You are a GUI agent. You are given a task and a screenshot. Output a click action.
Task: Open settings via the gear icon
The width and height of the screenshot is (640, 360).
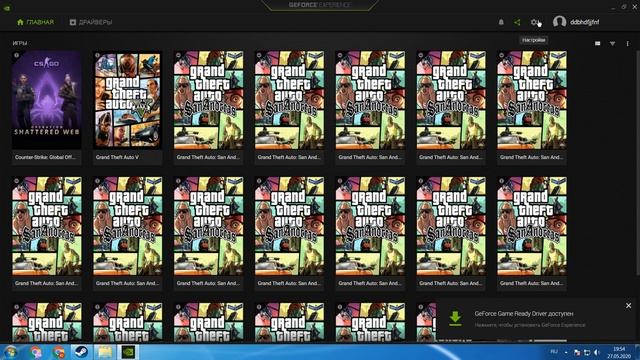(x=534, y=22)
